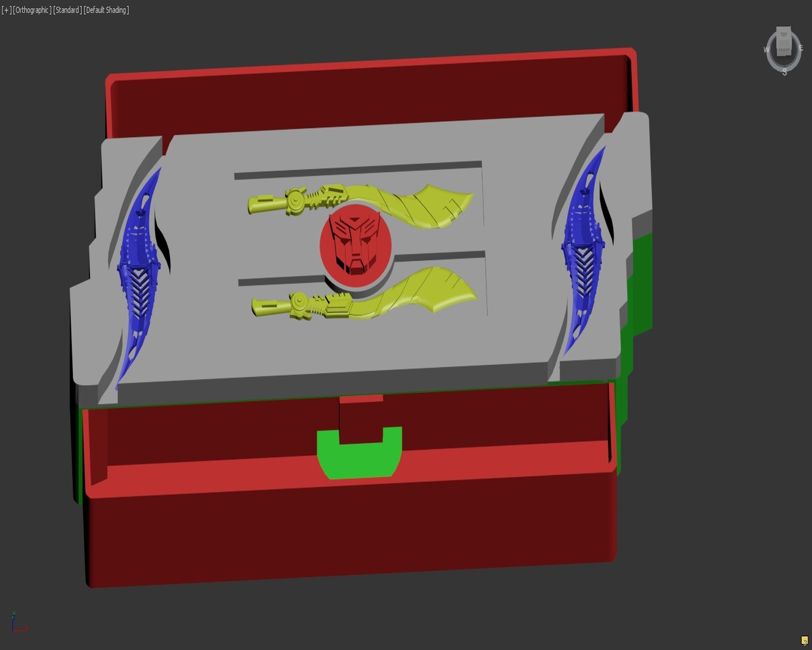
Task: Click the FRONT face of the ViewCube
Action: click(784, 50)
